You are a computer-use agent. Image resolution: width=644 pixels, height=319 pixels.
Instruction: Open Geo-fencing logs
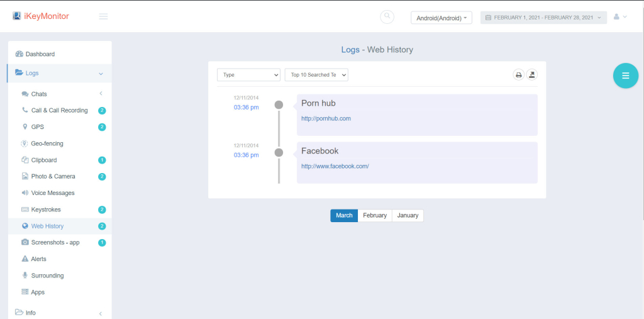(x=47, y=143)
